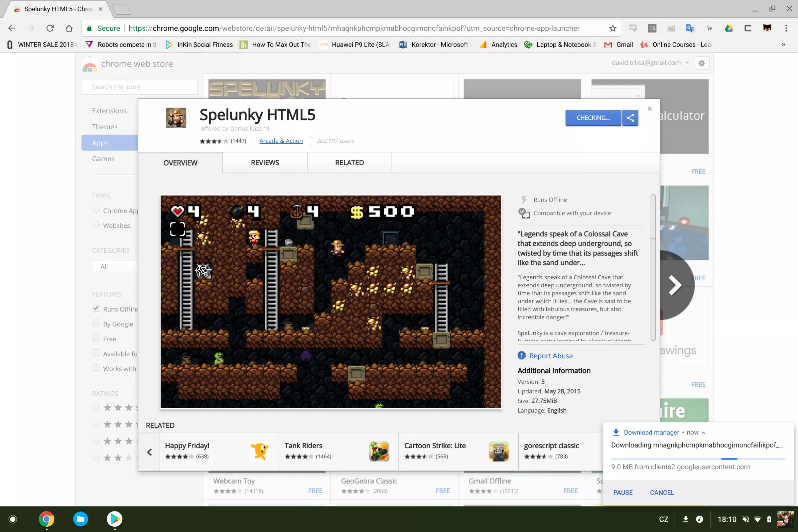Share Spelunky HTML5 via share icon
The width and height of the screenshot is (798, 532).
click(x=630, y=118)
